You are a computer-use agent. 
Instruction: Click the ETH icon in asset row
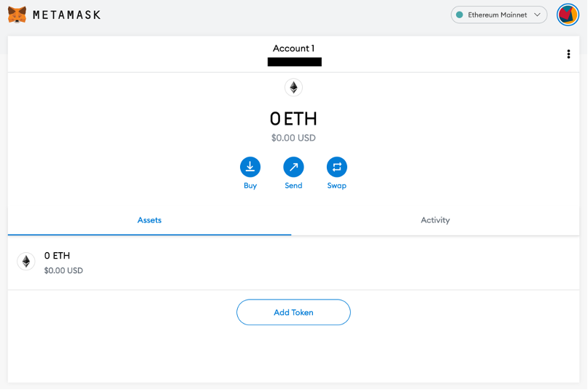26,262
